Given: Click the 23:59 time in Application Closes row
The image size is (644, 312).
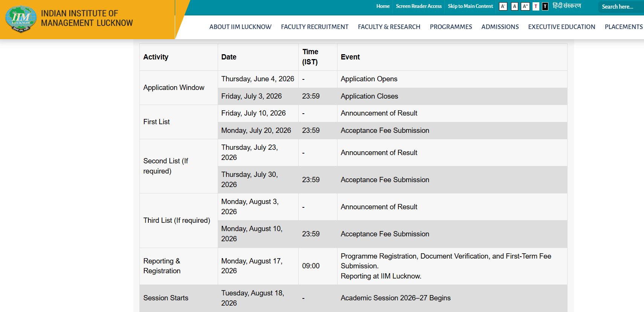Looking at the screenshot, I should pyautogui.click(x=311, y=96).
